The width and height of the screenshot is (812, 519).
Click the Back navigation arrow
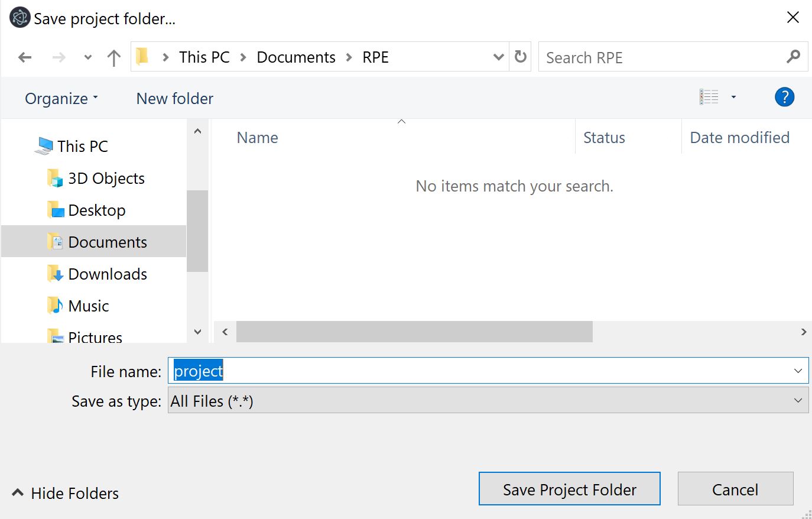point(25,57)
